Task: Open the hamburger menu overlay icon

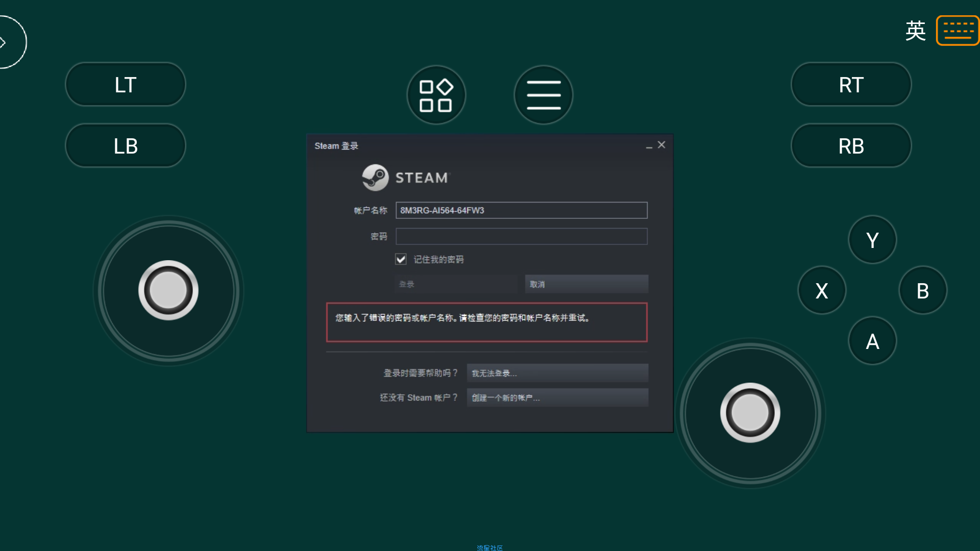Action: pos(544,95)
